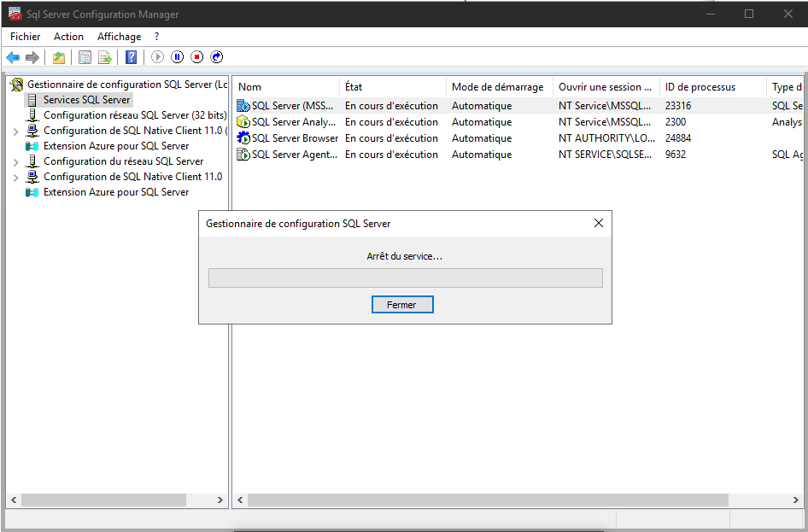Click the Restart service icon

(217, 57)
